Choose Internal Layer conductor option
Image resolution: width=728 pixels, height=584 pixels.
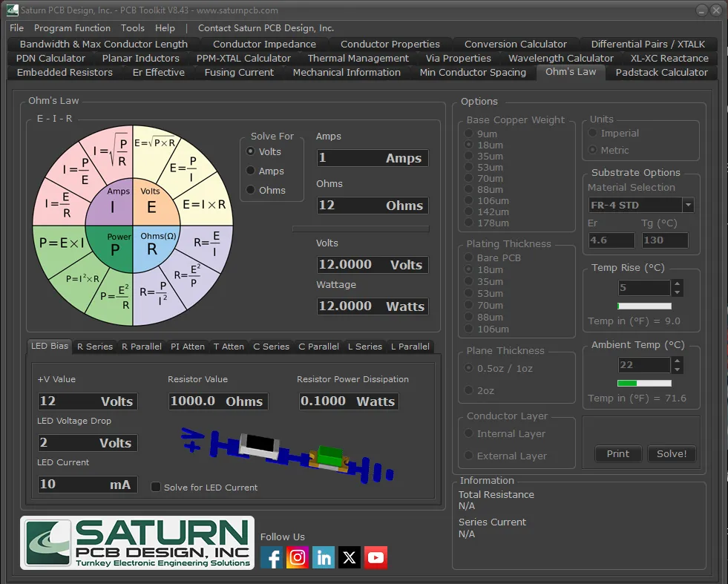coord(505,433)
